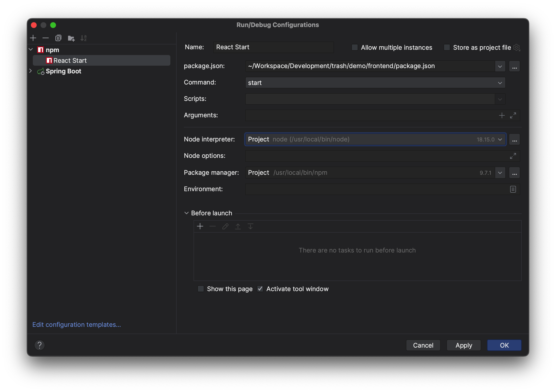Click gear icon beside Store as project file
Screen dimensions: 556x392
click(x=516, y=47)
